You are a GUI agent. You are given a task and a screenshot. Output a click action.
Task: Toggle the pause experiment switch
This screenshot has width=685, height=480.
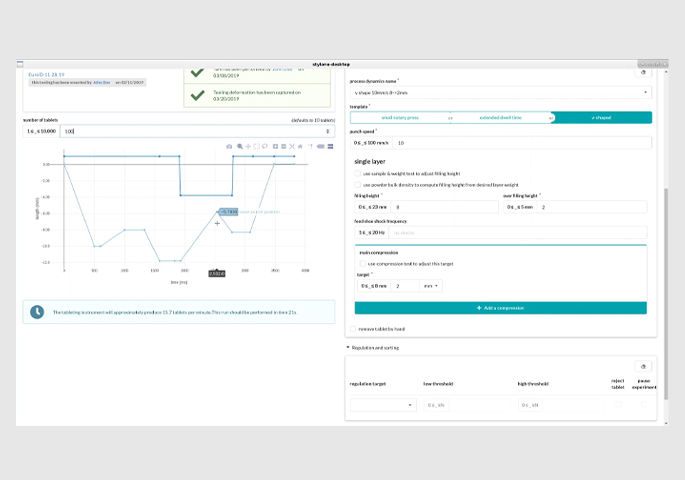pos(643,404)
